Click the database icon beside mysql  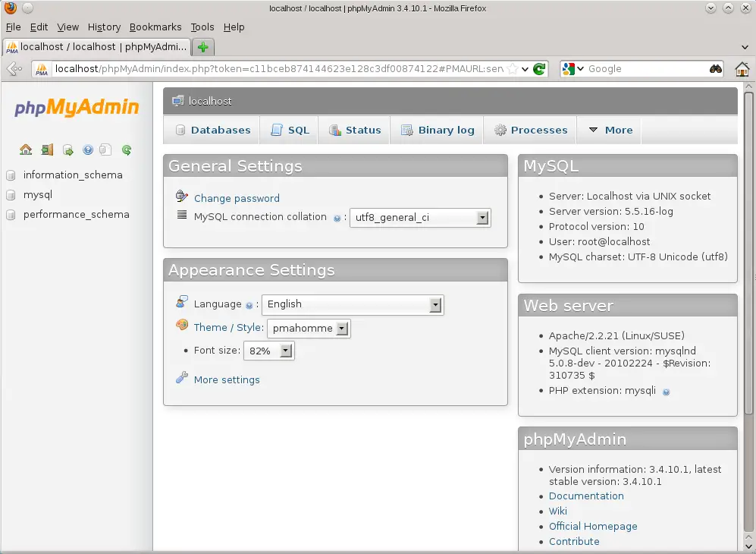click(x=11, y=195)
